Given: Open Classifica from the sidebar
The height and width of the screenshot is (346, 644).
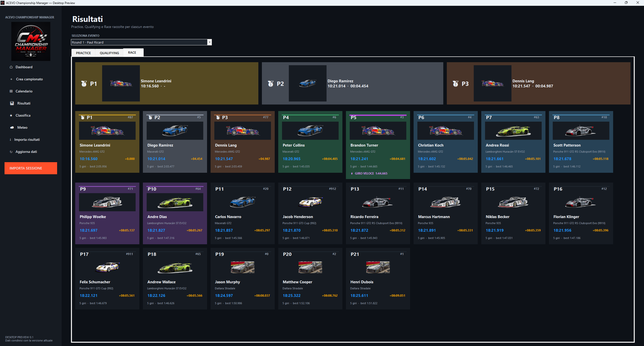Looking at the screenshot, I should click(23, 115).
